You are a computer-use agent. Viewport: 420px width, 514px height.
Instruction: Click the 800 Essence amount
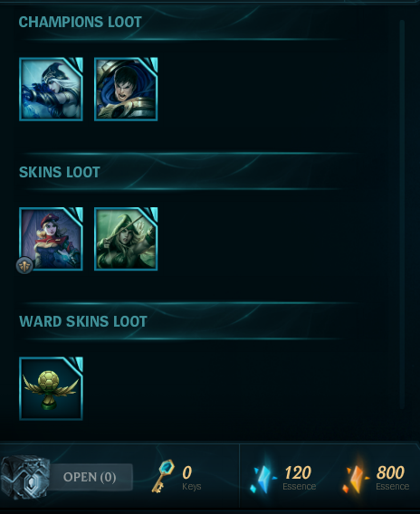coord(392,478)
